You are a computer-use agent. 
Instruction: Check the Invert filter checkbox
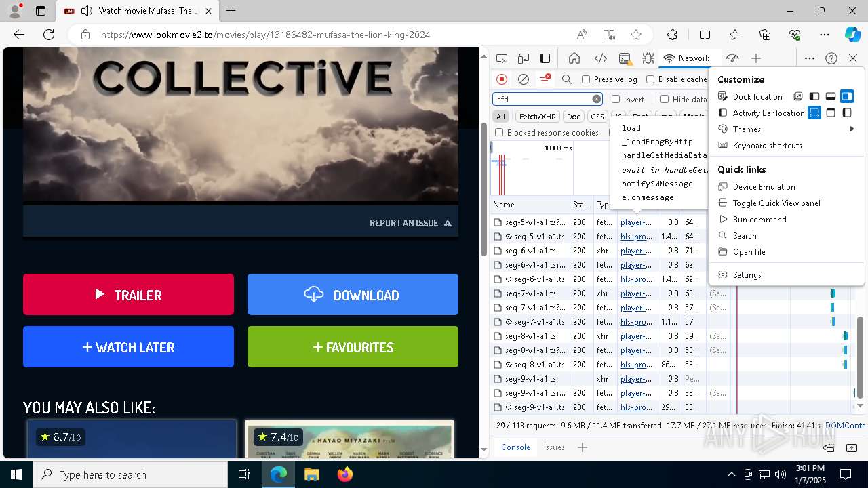point(616,99)
